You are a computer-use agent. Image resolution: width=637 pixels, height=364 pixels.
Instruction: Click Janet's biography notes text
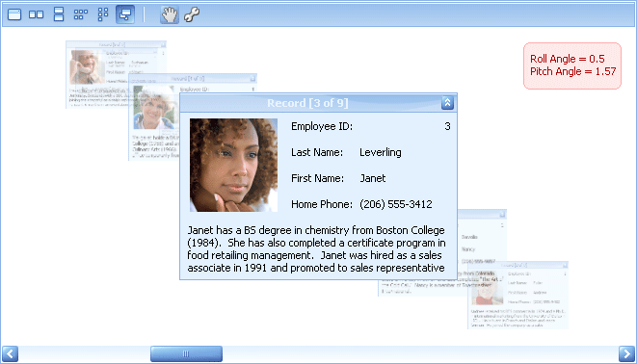[316, 249]
